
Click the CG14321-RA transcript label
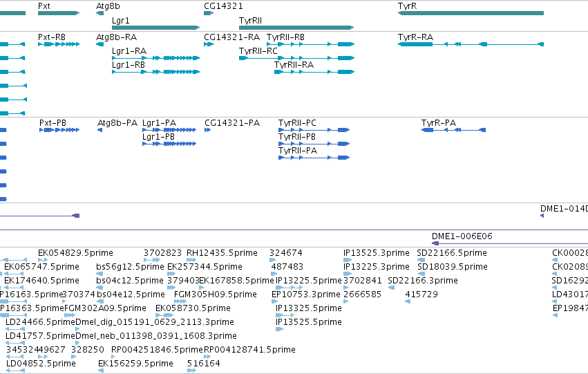point(231,37)
